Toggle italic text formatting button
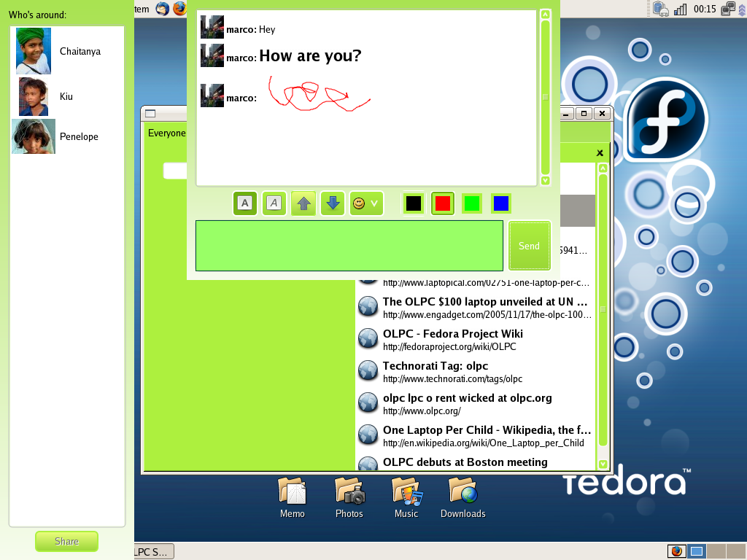The image size is (747, 560). click(274, 203)
